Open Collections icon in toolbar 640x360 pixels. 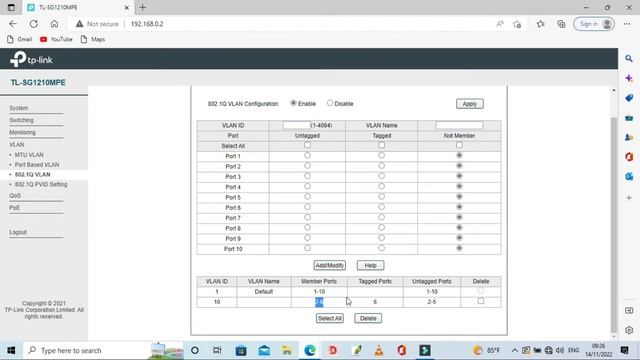point(562,24)
